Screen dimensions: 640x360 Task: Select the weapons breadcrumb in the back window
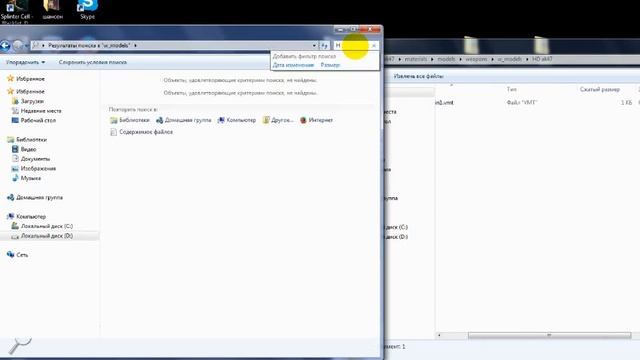(476, 59)
